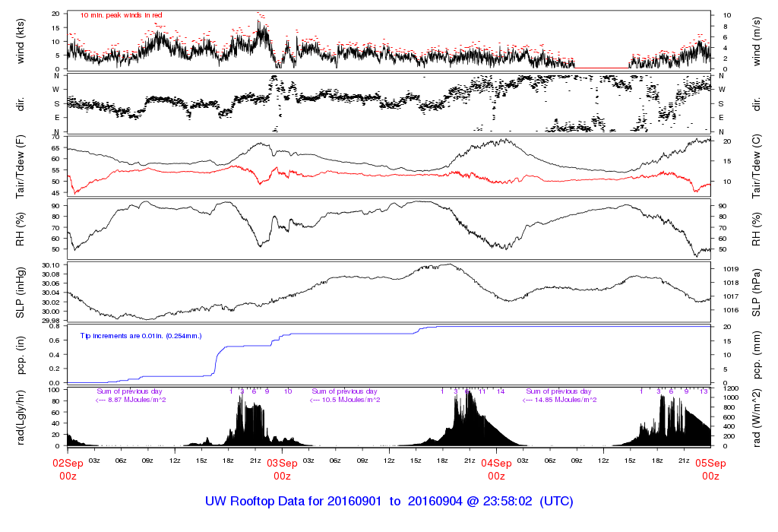Click the 'SLP (hPa)' axis label
778x532 pixels.
coord(756,293)
